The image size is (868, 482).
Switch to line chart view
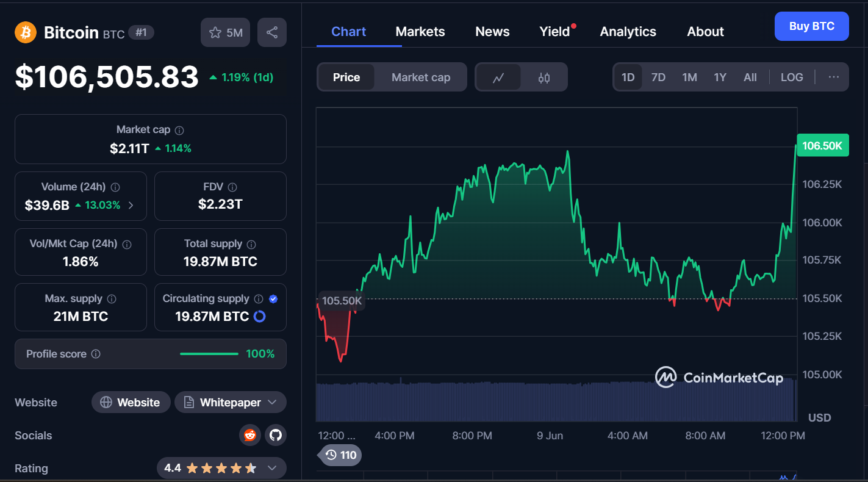[498, 77]
